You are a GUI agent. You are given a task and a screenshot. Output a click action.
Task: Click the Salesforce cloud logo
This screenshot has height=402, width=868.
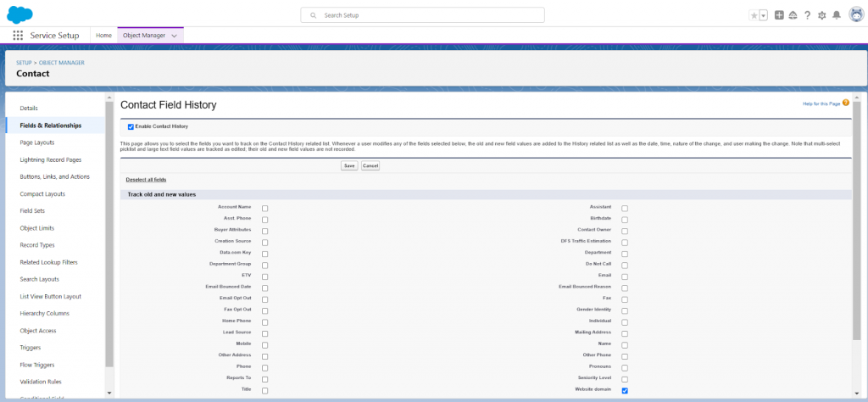(19, 14)
